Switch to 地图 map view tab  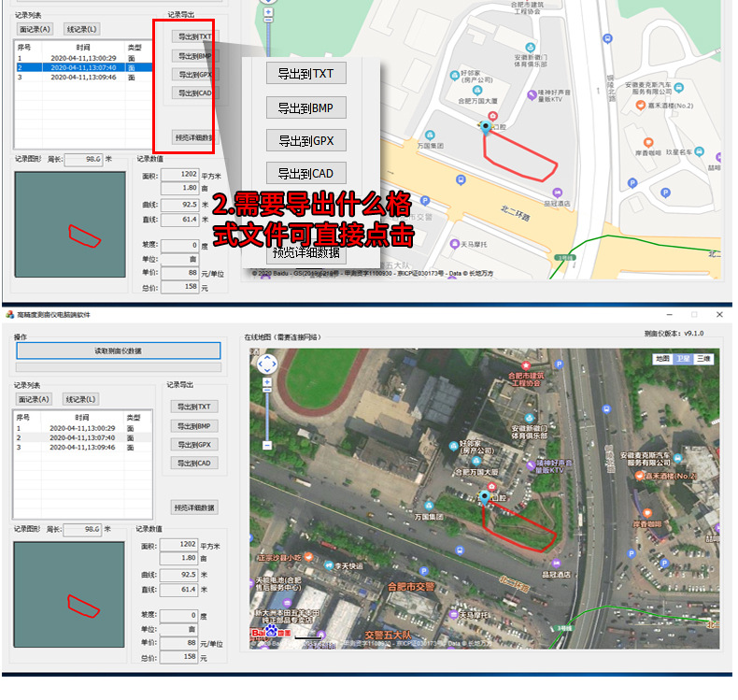(x=662, y=359)
